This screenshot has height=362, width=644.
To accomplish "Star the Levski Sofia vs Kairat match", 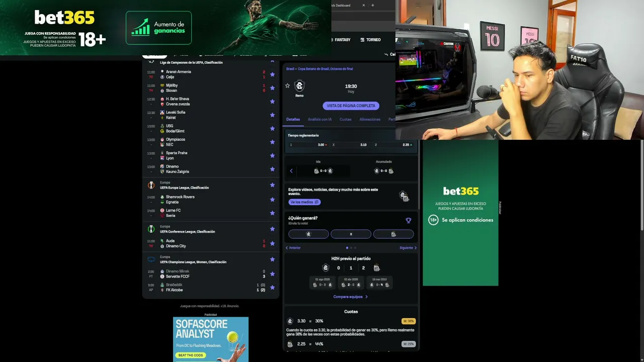I will [x=272, y=115].
